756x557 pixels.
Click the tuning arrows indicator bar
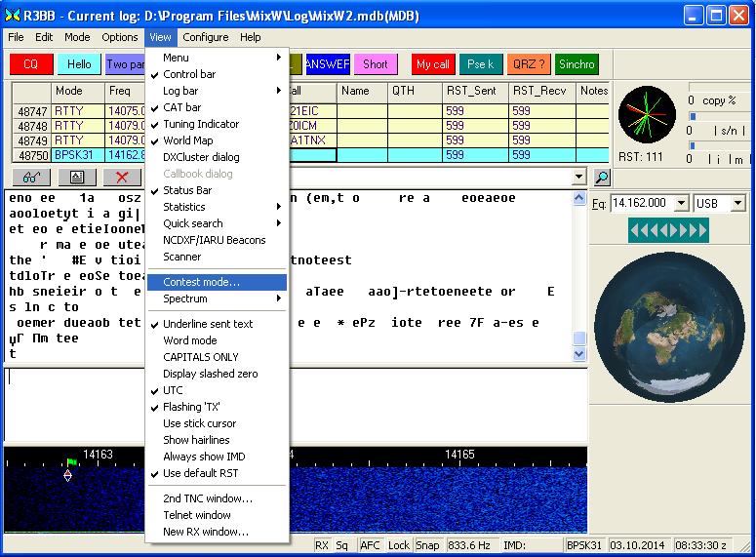pos(667,230)
